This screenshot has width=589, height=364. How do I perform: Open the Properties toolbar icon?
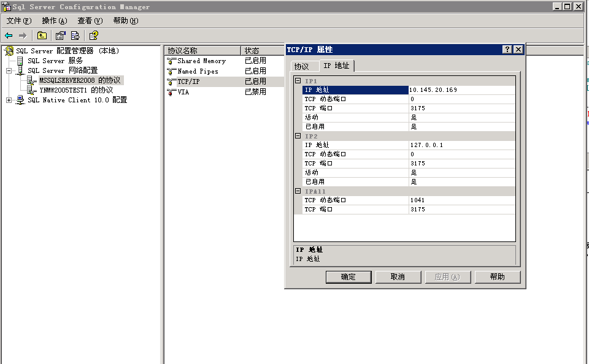point(60,36)
